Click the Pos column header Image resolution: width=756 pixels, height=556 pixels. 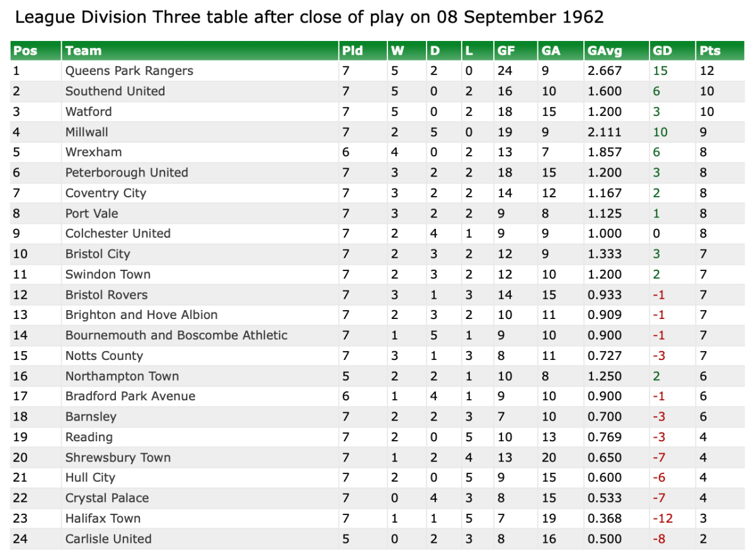(25, 51)
